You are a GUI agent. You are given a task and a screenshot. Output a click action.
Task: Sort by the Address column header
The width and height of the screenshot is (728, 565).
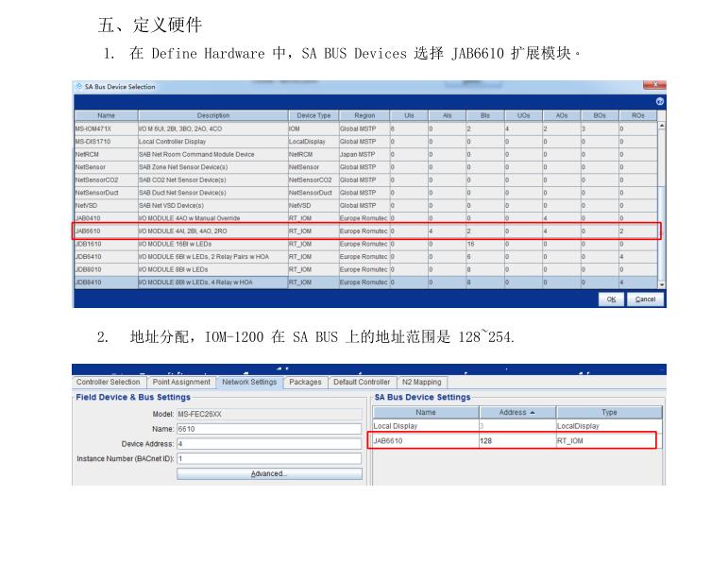point(516,412)
